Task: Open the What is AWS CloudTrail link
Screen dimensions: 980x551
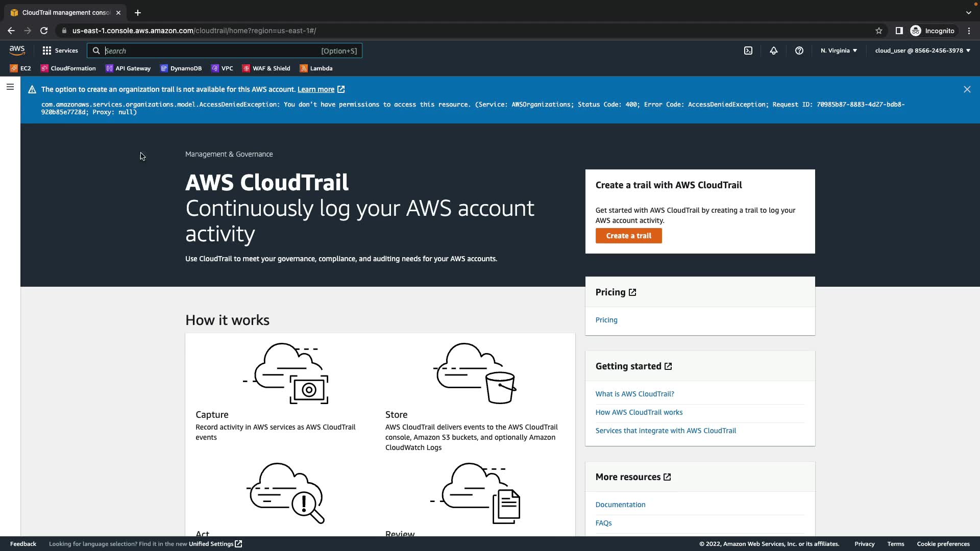Action: [x=634, y=394]
